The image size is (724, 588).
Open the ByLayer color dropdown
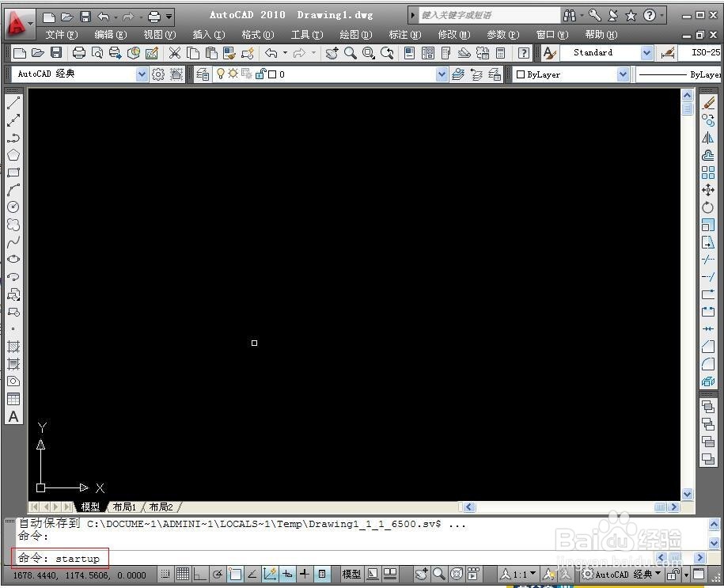[x=623, y=74]
